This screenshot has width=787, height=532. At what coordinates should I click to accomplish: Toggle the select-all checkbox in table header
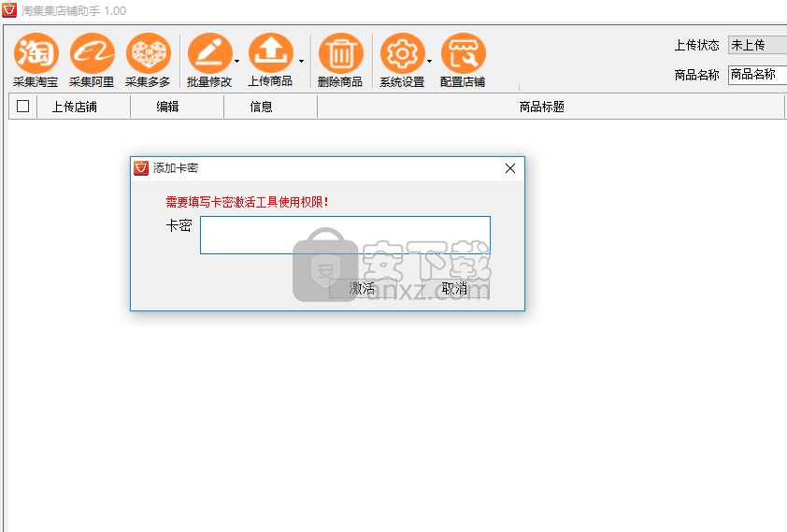[x=23, y=107]
